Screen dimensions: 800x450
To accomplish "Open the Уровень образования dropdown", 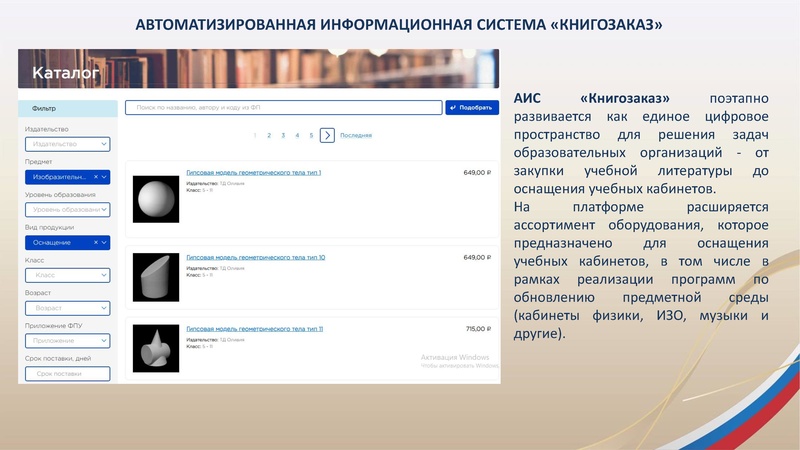I will pyautogui.click(x=67, y=210).
